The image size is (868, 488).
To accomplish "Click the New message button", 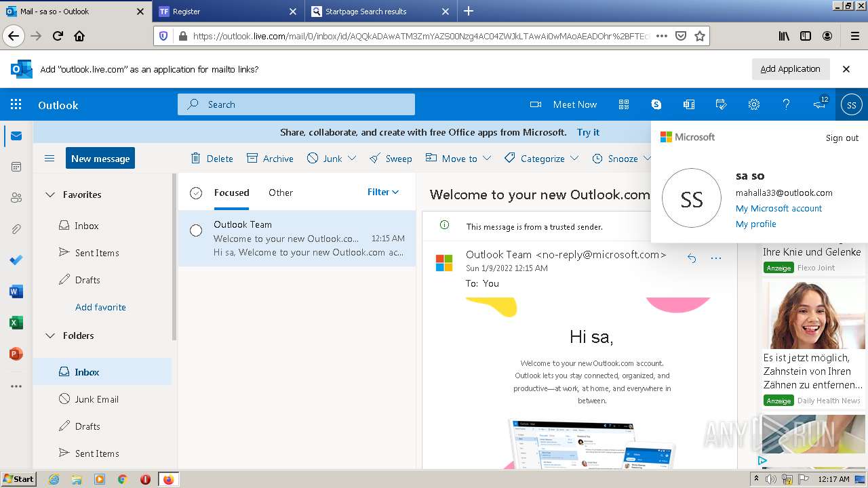I will pyautogui.click(x=100, y=158).
